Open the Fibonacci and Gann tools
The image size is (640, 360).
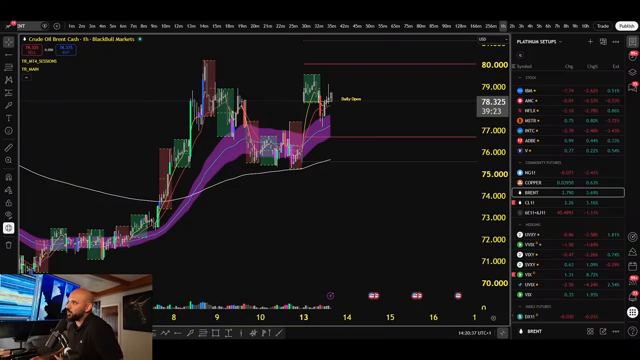(x=9, y=67)
